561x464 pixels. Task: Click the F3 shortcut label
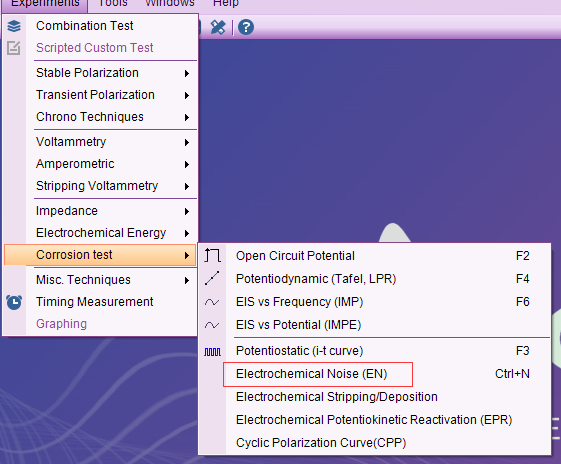click(x=522, y=351)
